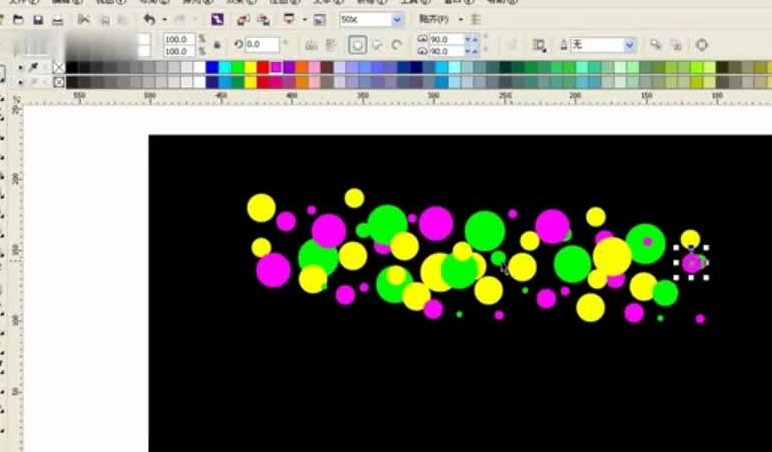
Task: Switch the shape to Arc mode
Action: click(x=396, y=45)
